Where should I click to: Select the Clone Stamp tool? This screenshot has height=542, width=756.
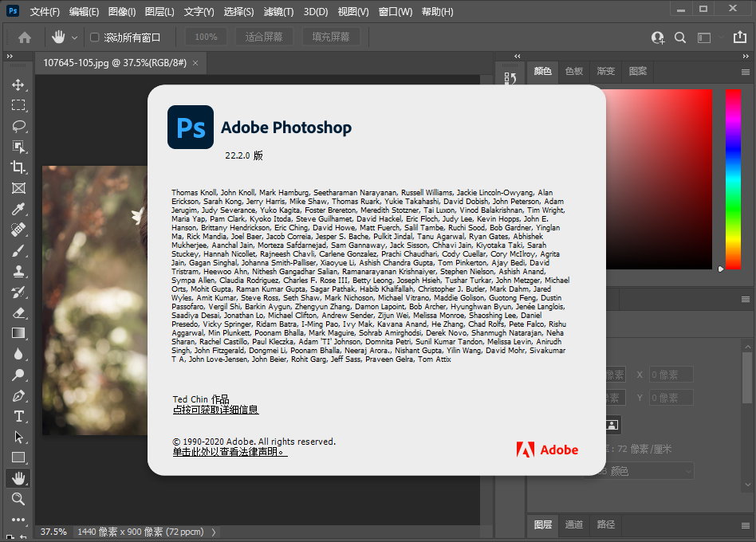tap(18, 271)
